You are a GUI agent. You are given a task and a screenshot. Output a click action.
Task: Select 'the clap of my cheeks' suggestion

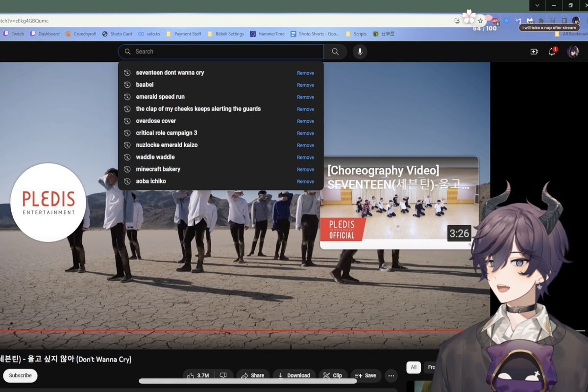tap(198, 109)
